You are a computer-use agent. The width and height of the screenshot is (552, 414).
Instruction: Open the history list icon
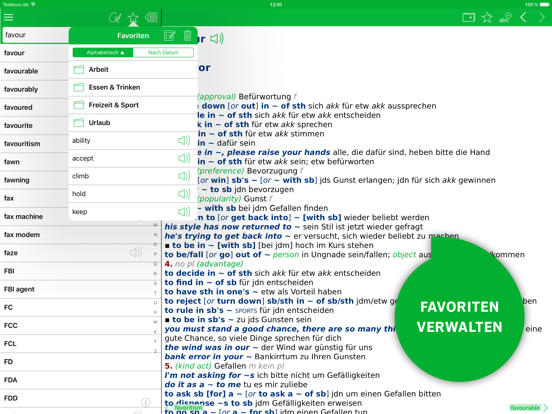151,17
